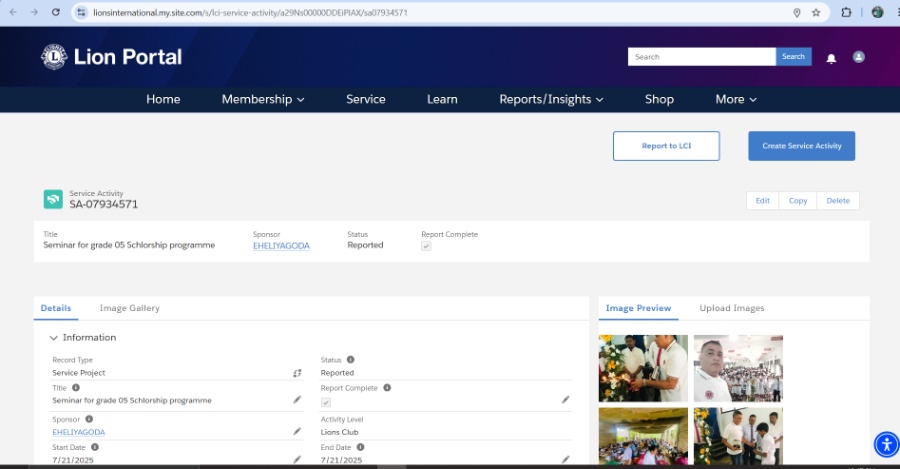Expand the Reports/Insights dropdown menu
The height and width of the screenshot is (469, 900).
coord(551,99)
